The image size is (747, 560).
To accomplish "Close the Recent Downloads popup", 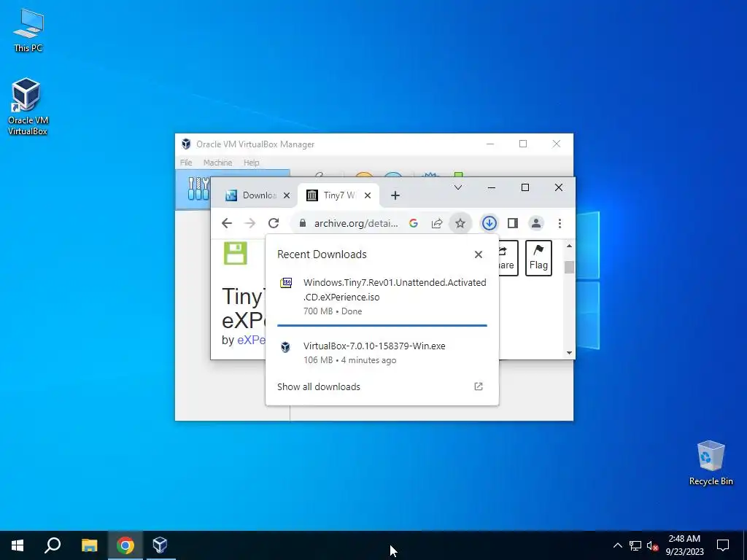I will (479, 254).
